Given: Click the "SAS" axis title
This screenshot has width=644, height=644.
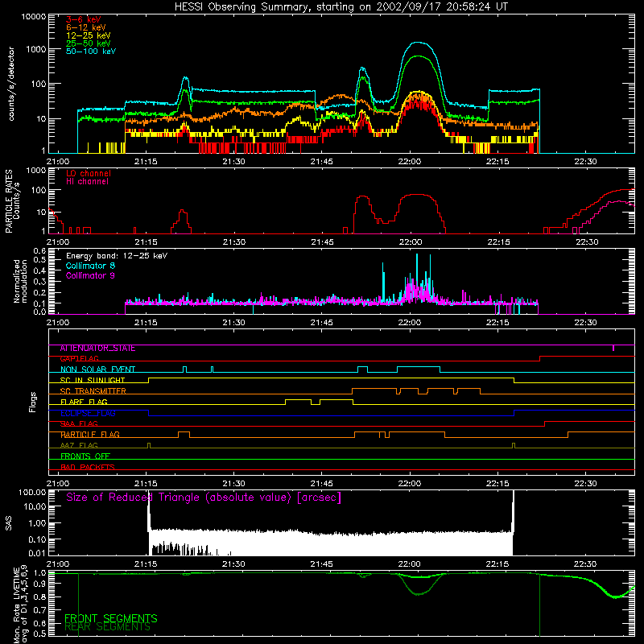Looking at the screenshot, I should coord(9,523).
